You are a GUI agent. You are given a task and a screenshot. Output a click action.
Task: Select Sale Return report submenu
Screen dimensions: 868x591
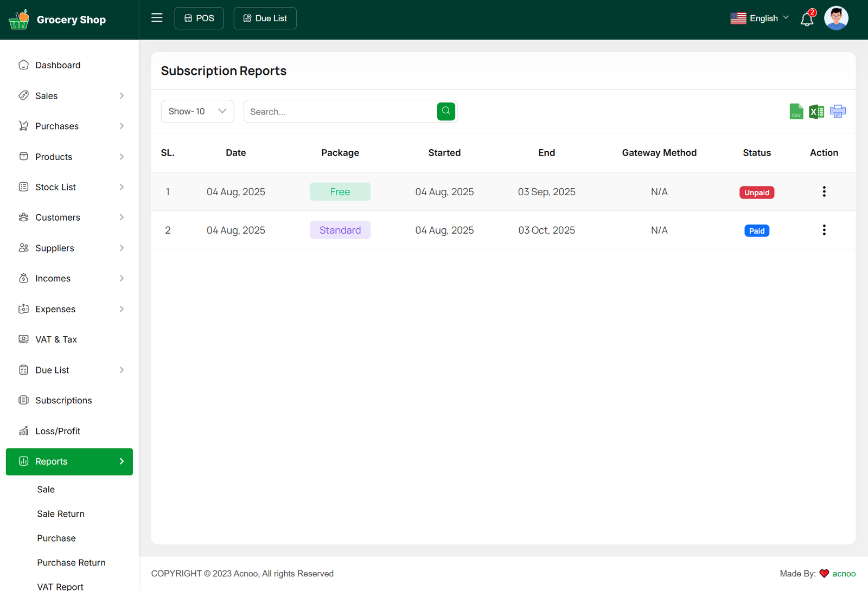[x=61, y=513]
